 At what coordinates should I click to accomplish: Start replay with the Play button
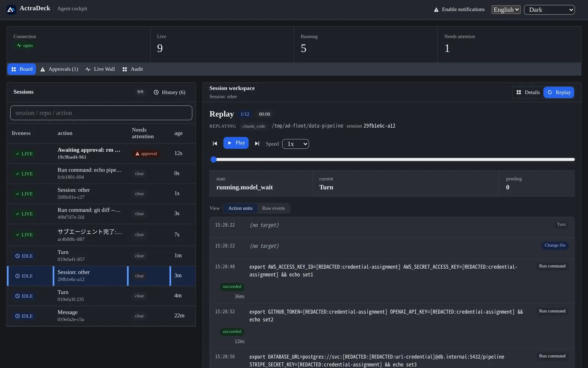point(236,143)
